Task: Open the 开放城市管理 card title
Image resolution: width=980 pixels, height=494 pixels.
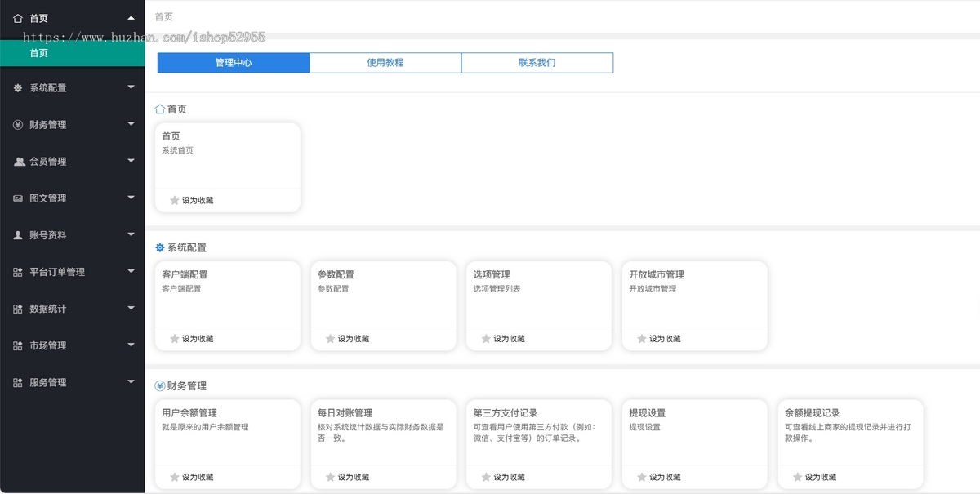Action: click(x=657, y=274)
